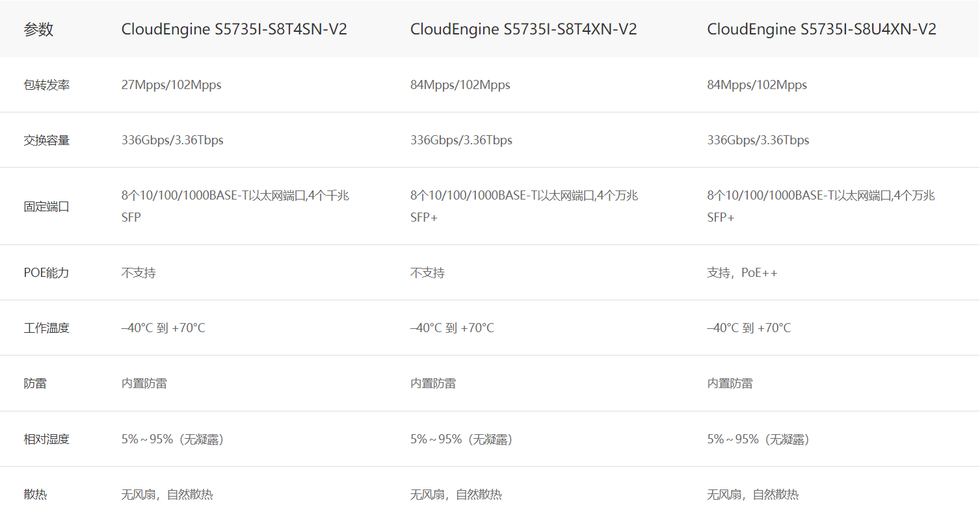Select the CloudEngine S5735I-S8T4XN-V2 column header
Image resolution: width=980 pixels, height=520 pixels.
523,29
